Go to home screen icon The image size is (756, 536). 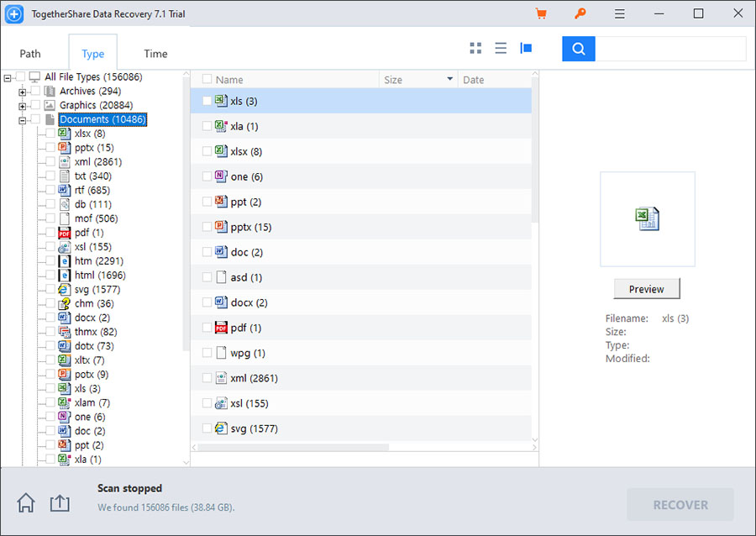(x=26, y=502)
